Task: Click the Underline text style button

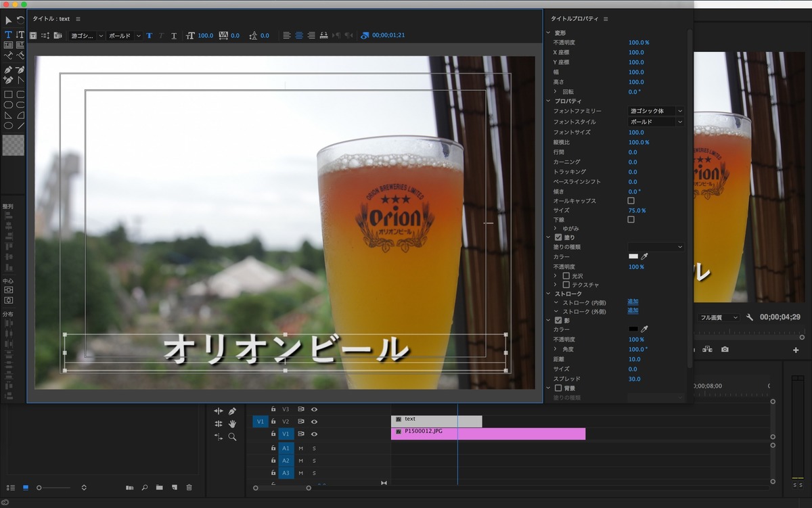Action: 174,36
